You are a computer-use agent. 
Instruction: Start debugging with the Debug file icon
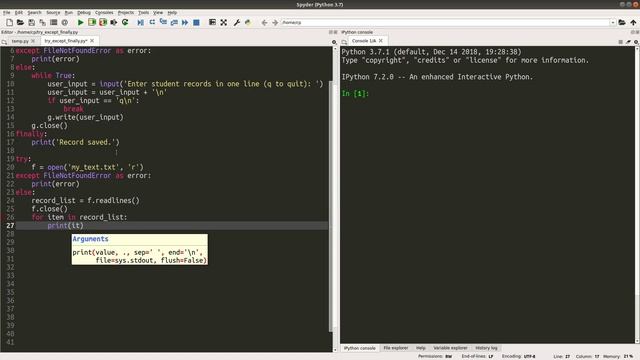click(140, 22)
